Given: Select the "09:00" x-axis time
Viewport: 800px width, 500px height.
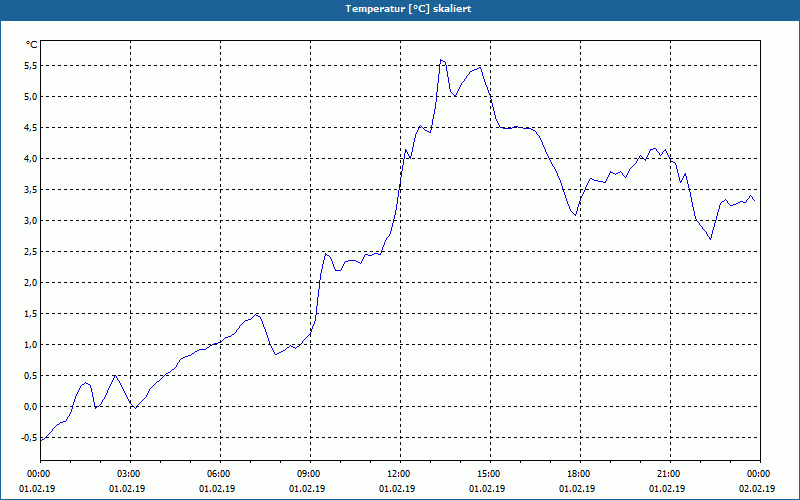Looking at the screenshot, I should (310, 474).
